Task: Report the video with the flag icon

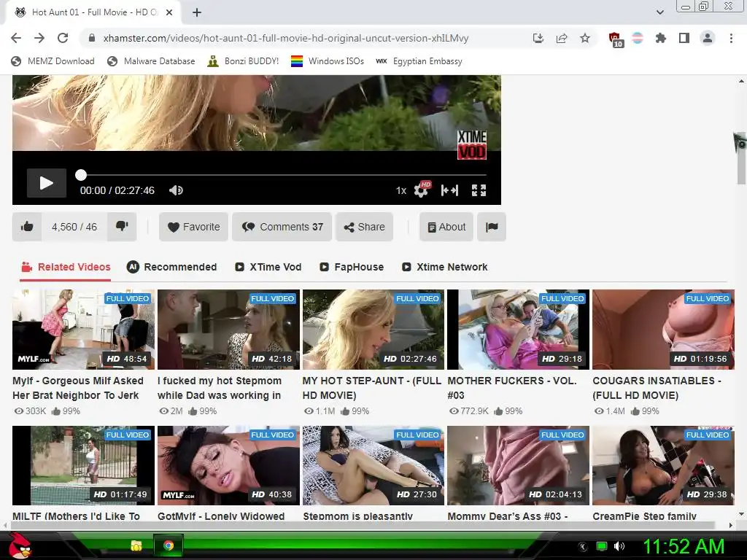Action: coord(492,227)
